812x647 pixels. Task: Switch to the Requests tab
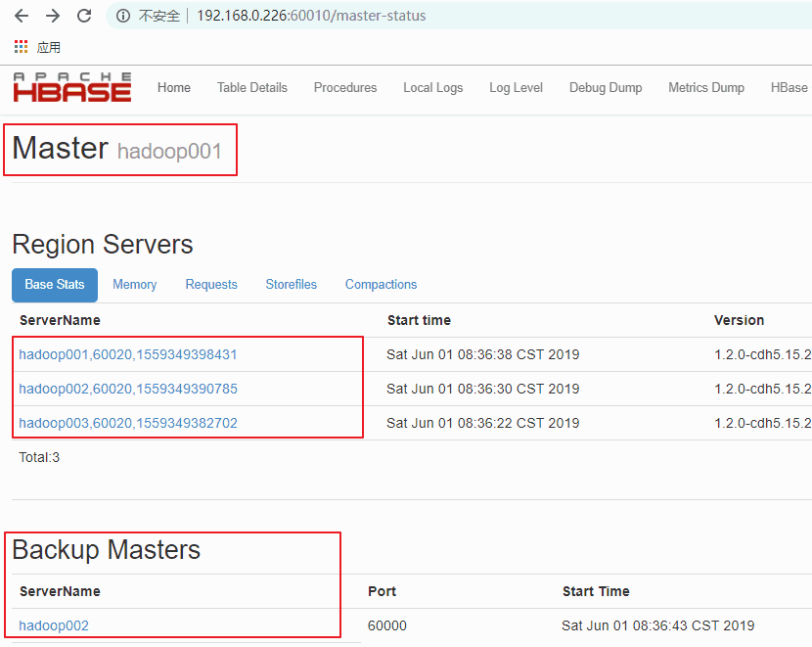click(211, 285)
